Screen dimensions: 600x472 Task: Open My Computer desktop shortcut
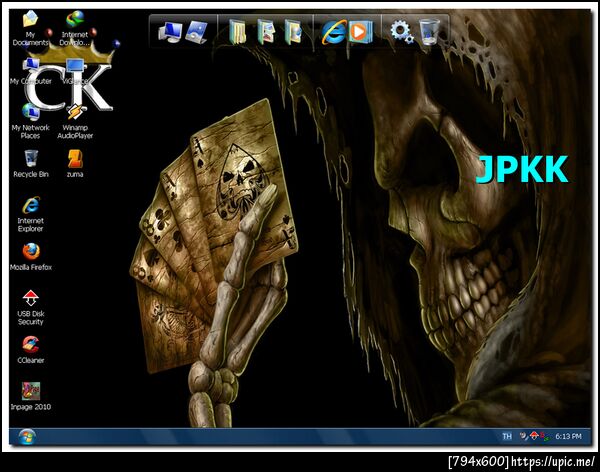(x=31, y=71)
